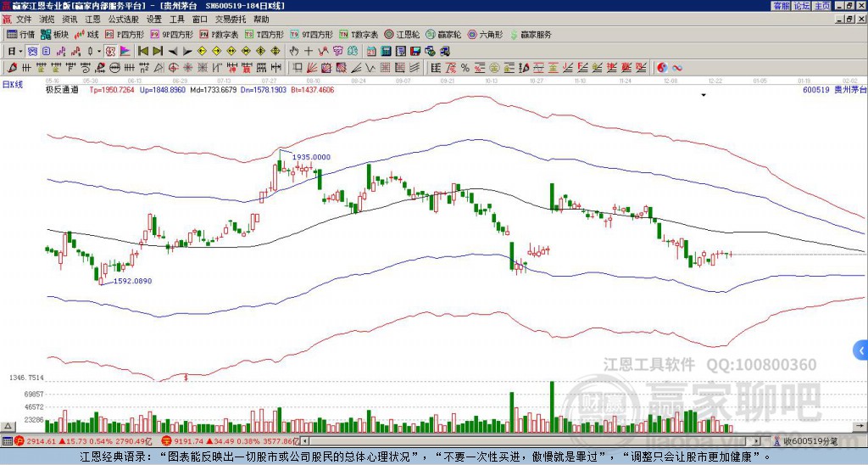Screen dimensions: 868x465
Task: Open the 帮助 menu
Action: (261, 20)
